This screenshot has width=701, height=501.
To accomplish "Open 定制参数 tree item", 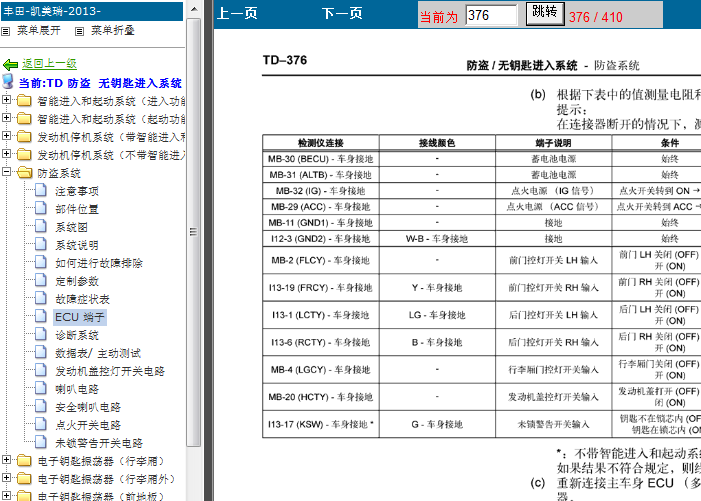I will [77, 281].
